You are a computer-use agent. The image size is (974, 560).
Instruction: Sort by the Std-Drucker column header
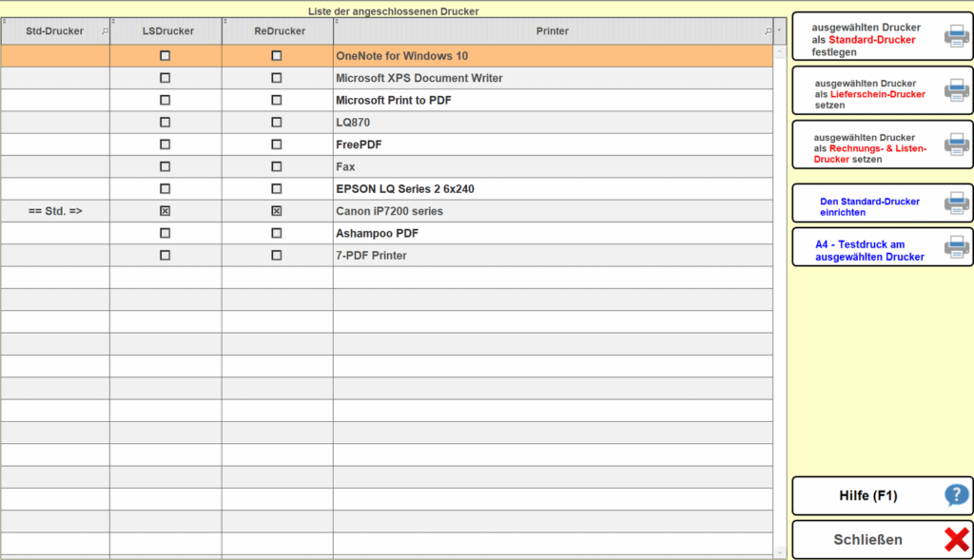pyautogui.click(x=54, y=31)
